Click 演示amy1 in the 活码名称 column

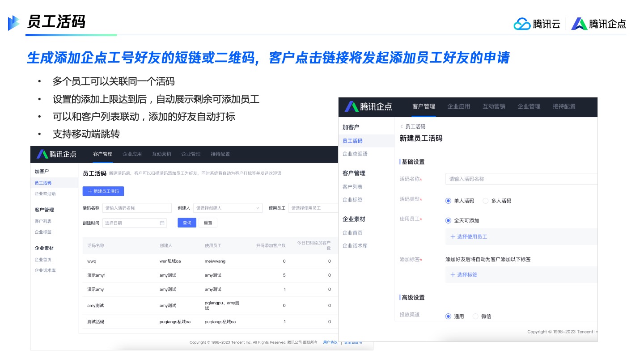tap(96, 275)
